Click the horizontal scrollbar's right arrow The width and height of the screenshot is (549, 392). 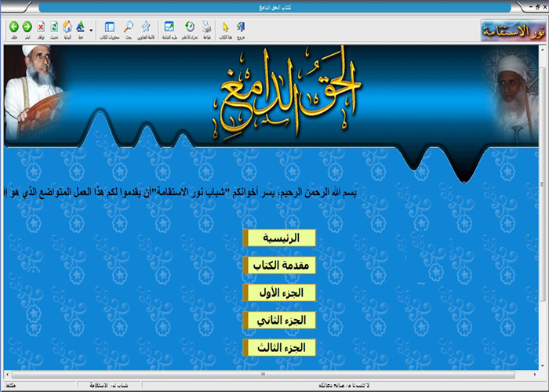(535, 375)
